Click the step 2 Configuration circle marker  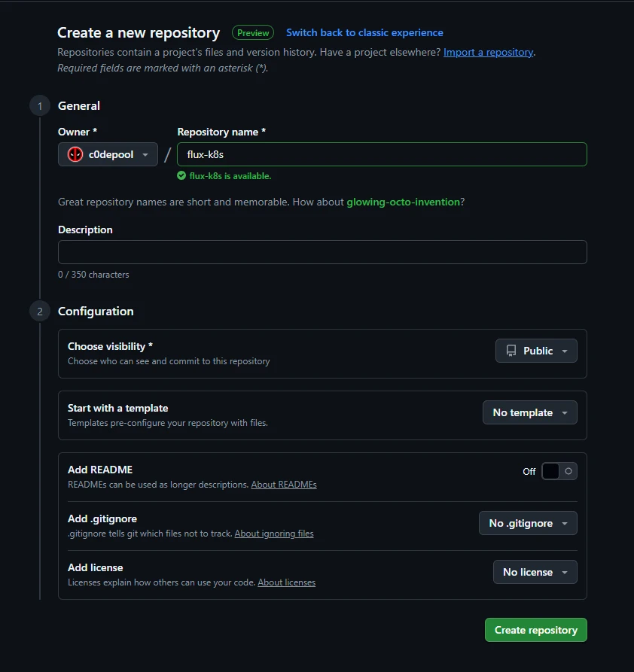tap(40, 312)
